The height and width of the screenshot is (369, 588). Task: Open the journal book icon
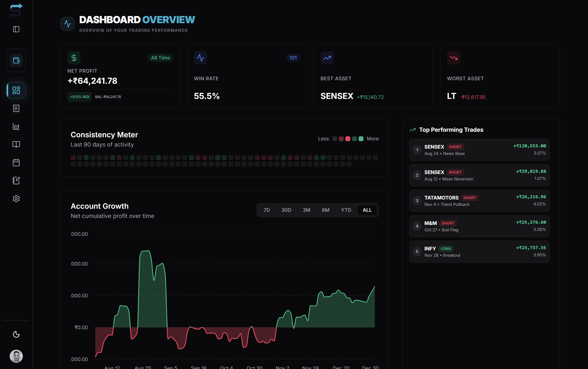16,144
